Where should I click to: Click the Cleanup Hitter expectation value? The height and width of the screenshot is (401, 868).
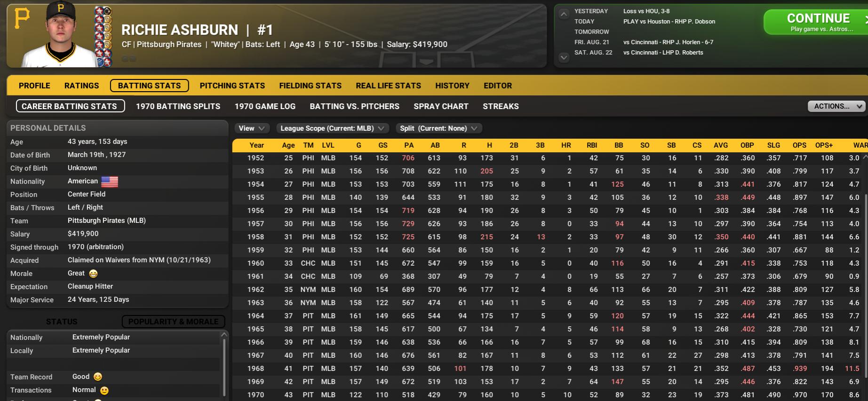90,286
